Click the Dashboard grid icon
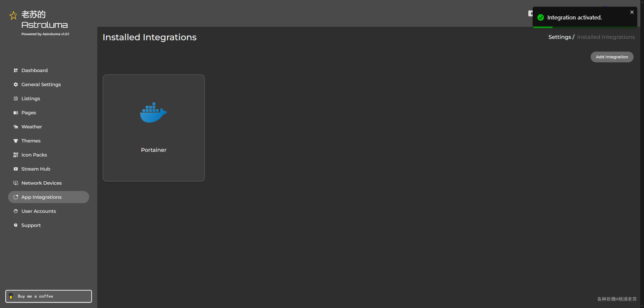The image size is (644, 308). tap(16, 70)
